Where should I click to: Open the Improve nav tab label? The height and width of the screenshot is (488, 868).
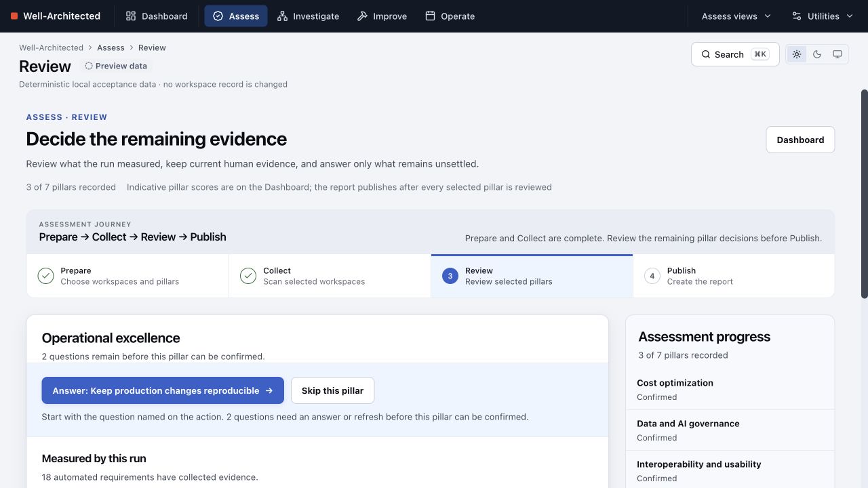point(390,16)
